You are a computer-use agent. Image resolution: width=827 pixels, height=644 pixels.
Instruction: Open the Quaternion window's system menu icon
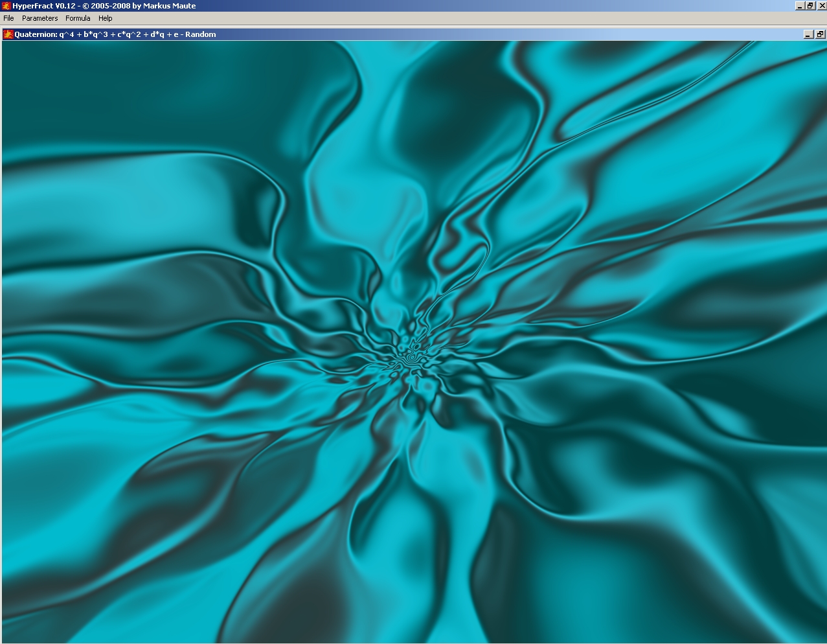(8, 34)
